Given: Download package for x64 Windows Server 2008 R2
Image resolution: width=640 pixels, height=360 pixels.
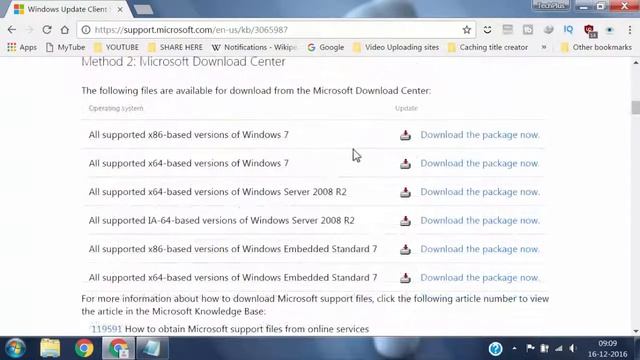Looking at the screenshot, I should coord(480,192).
